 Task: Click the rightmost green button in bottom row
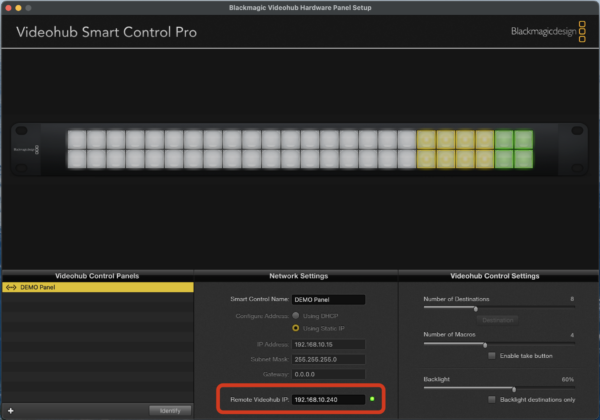[523, 159]
